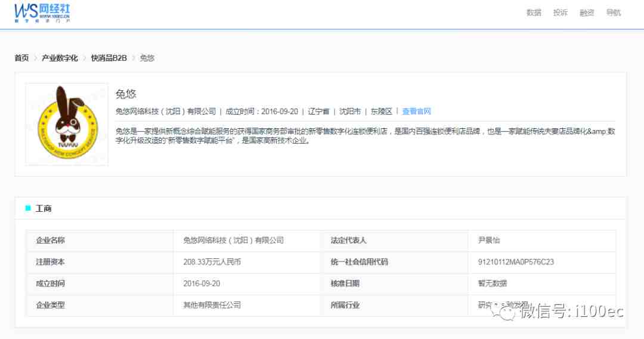
Task: Select code 91210112MA0P576C23
Action: click(516, 262)
